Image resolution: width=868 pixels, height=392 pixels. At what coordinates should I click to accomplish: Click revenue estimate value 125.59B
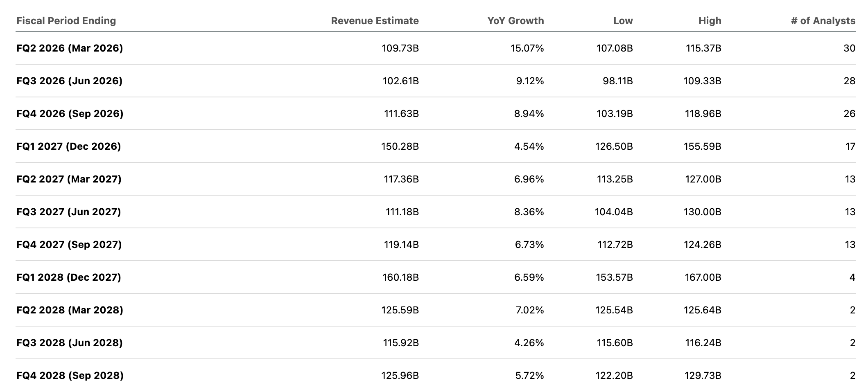tap(400, 310)
